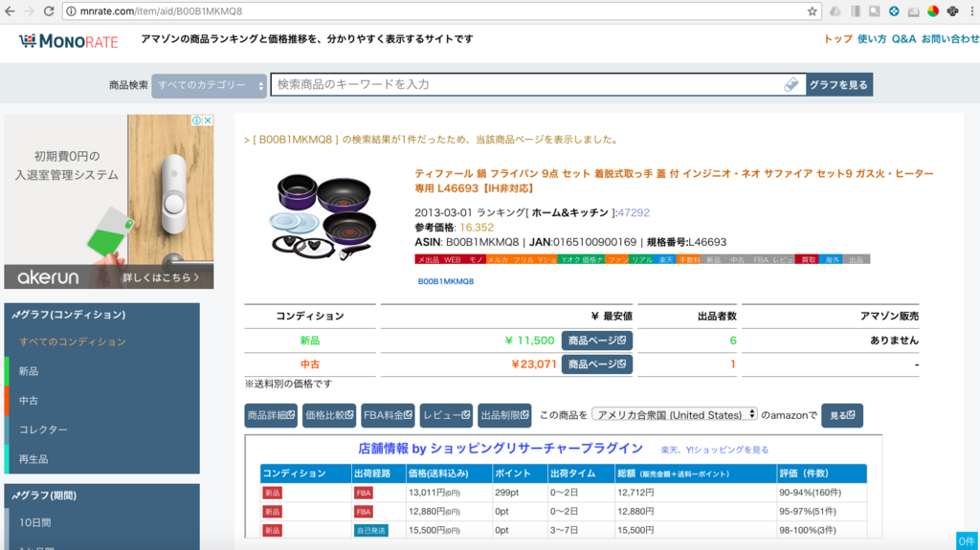Open 使い方 in the top navigation

[x=872, y=39]
